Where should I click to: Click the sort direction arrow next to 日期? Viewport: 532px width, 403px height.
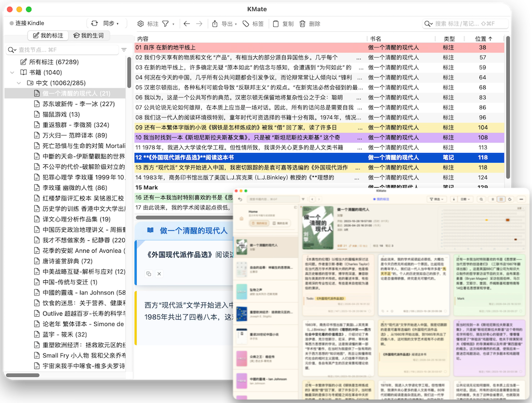pyautogui.click(x=454, y=199)
